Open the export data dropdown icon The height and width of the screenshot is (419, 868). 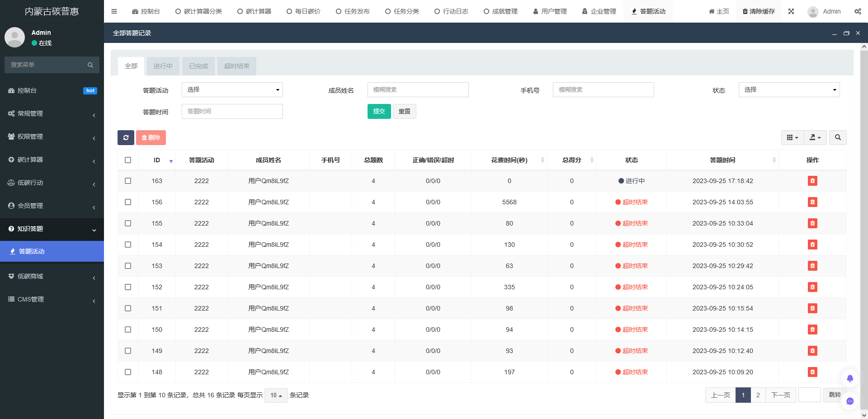point(815,137)
